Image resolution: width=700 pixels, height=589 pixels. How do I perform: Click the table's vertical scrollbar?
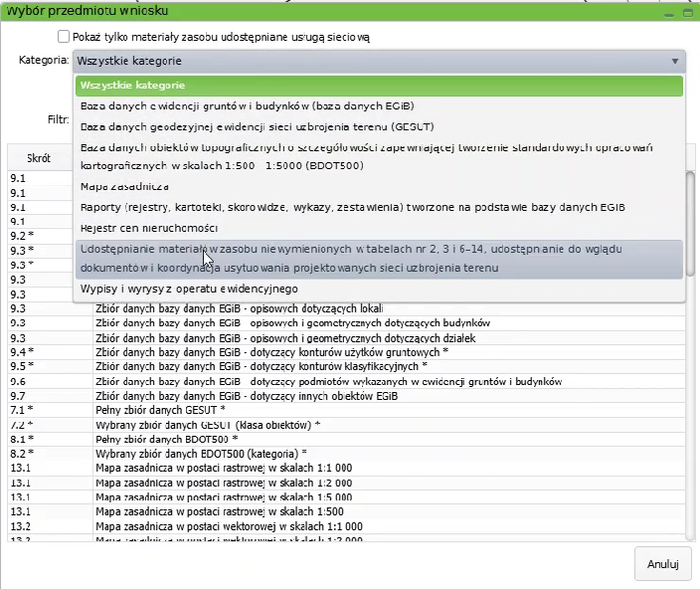[691, 398]
